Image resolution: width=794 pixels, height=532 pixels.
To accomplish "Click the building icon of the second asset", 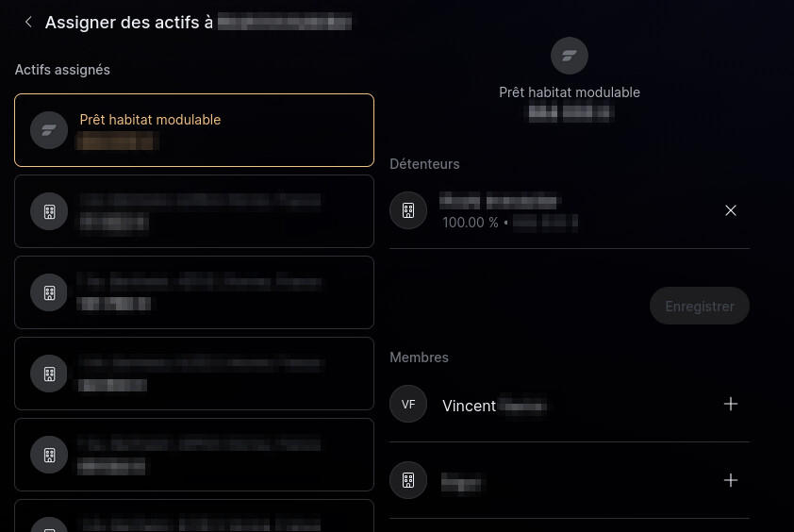I will click(49, 211).
